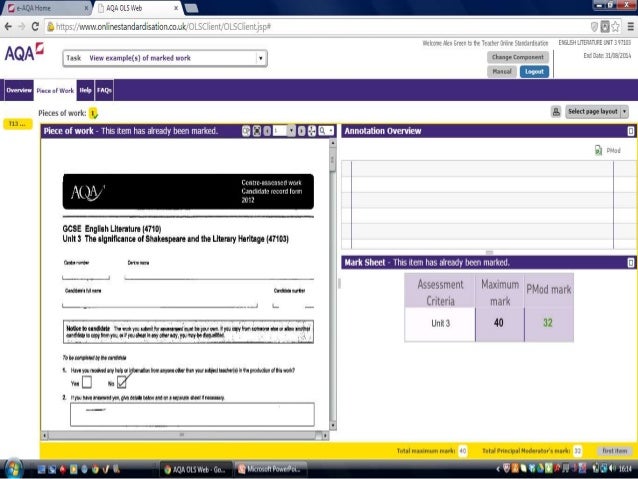638x479 pixels.
Task: Go to next page of the work
Action: point(302,131)
